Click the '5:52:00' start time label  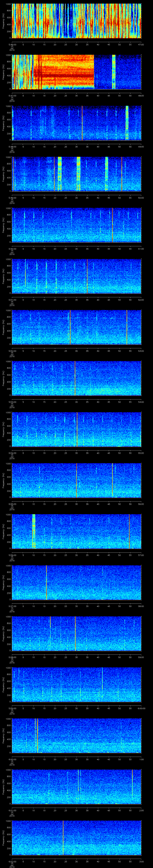pos(12,351)
